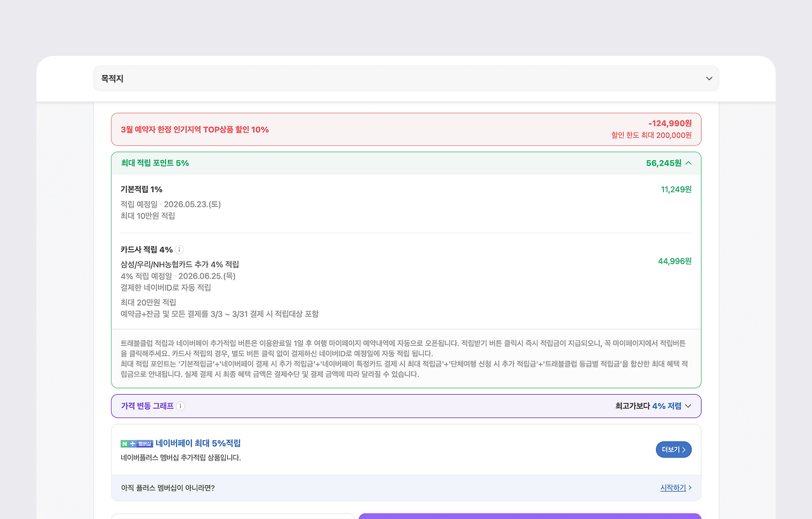Click the 네이버플러스 멤버십 추가적립 상품입니다. text

(181, 457)
